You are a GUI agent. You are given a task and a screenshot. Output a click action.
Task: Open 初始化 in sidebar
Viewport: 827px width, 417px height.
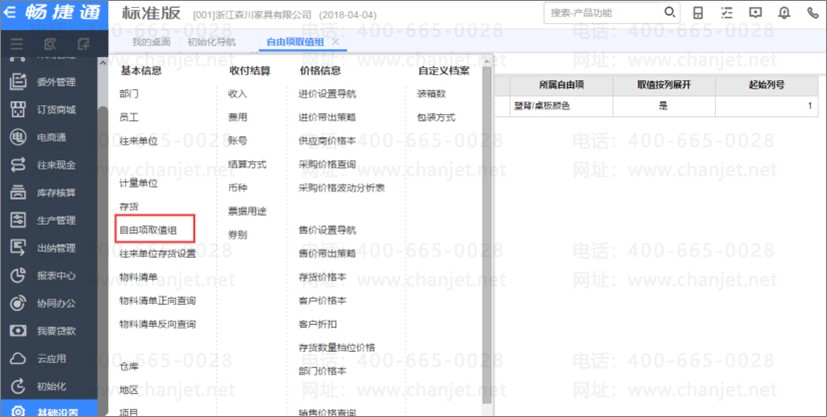(49, 386)
